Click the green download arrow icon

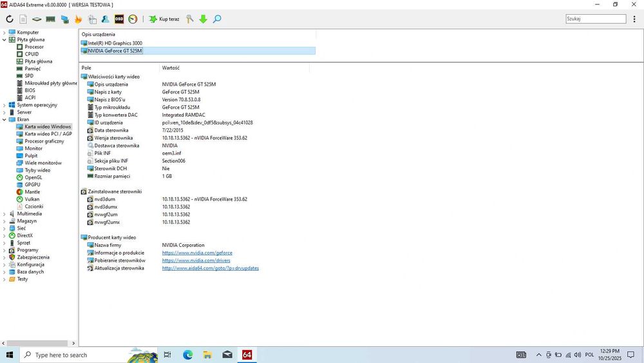(x=203, y=19)
